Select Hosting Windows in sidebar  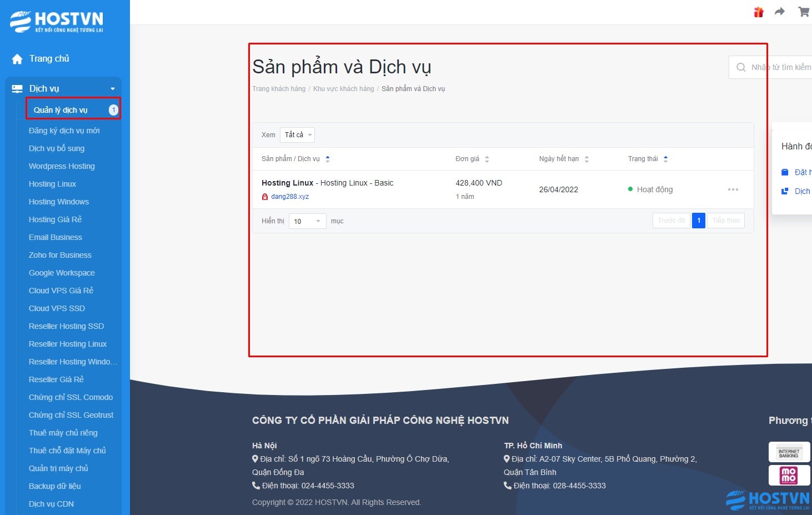pos(59,202)
